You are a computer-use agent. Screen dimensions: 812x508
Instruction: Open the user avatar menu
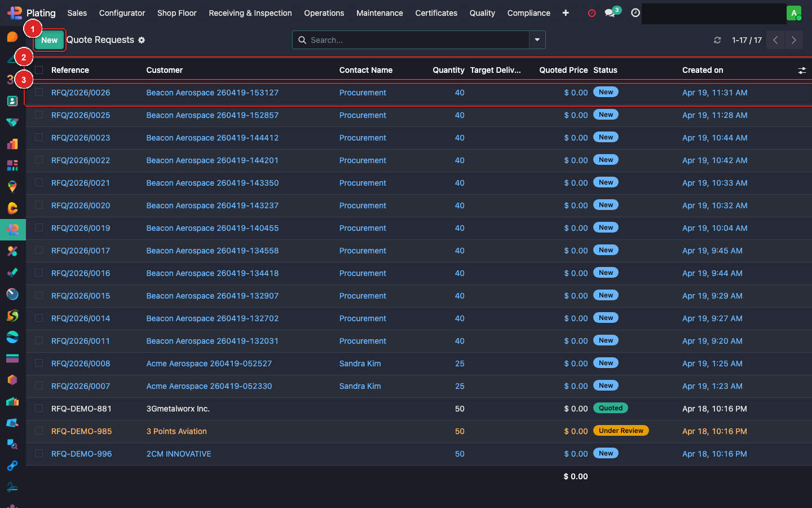pos(794,13)
